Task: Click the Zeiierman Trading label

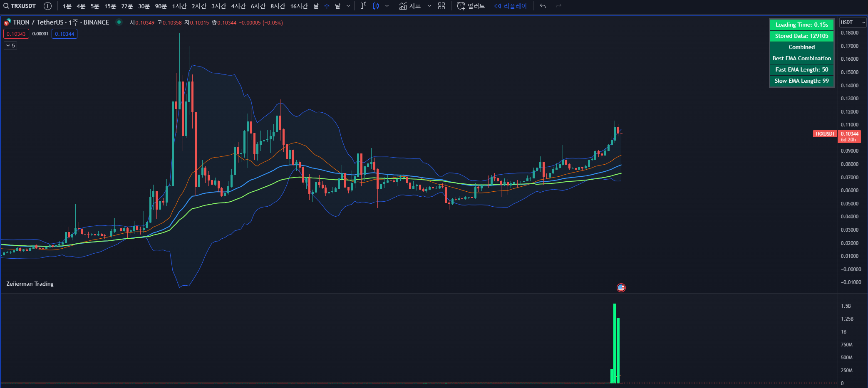Action: tap(30, 284)
